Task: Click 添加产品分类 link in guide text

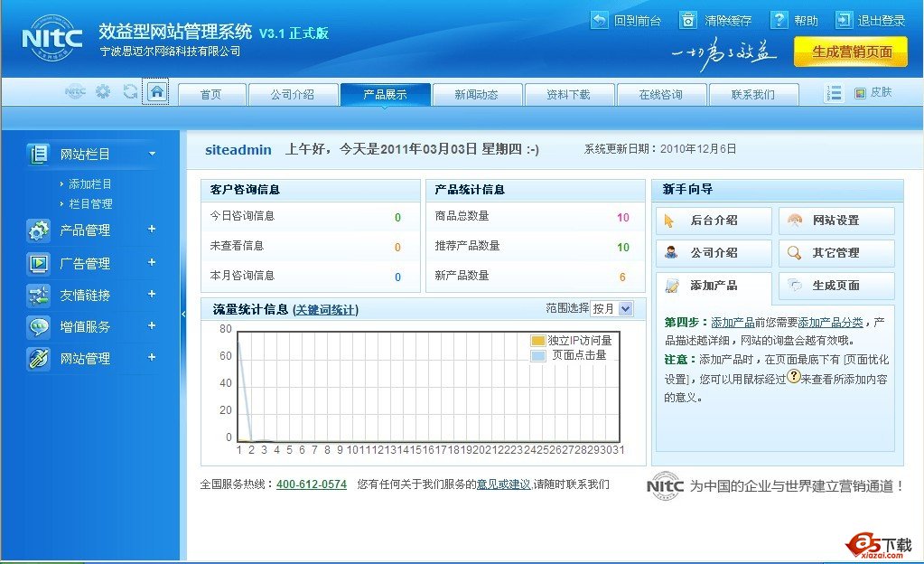Action: coord(830,322)
